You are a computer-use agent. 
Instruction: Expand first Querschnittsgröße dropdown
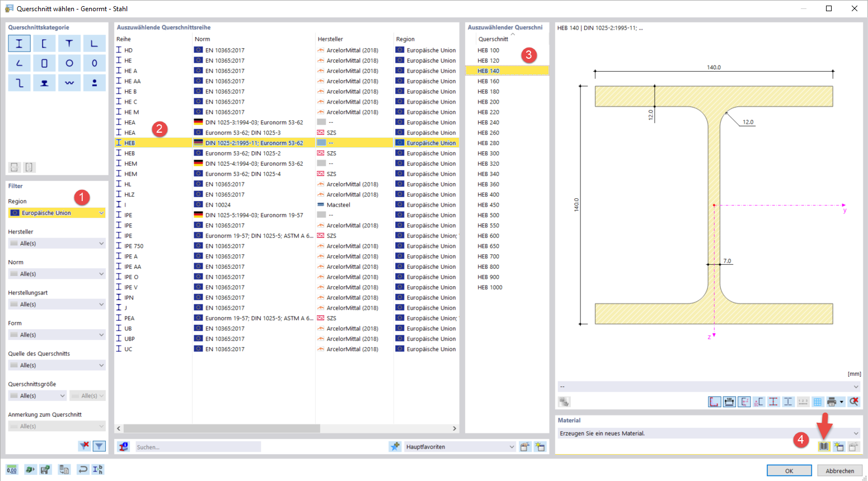(x=37, y=396)
